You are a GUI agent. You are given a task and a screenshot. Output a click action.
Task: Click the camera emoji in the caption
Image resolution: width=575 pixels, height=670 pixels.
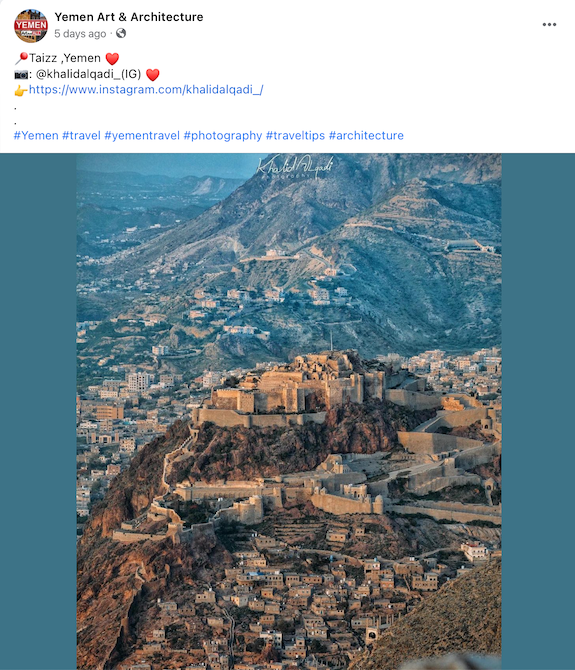[x=21, y=75]
